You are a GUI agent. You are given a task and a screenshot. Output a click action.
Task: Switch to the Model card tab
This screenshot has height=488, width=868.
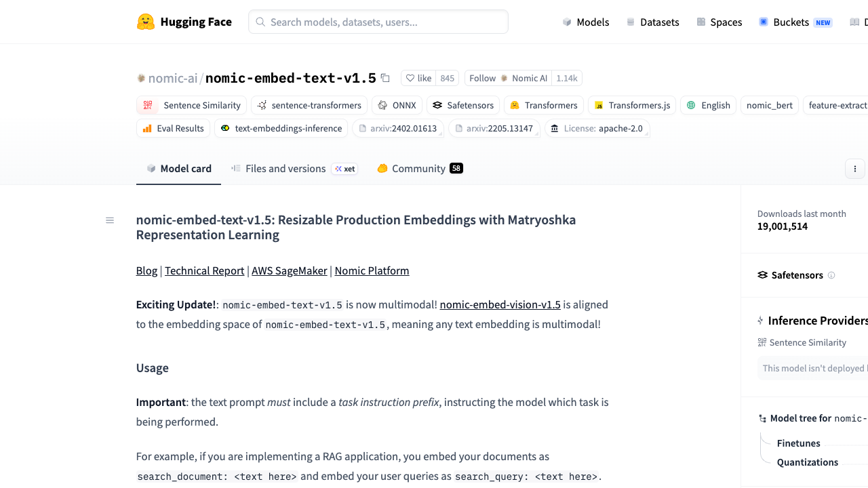point(179,168)
